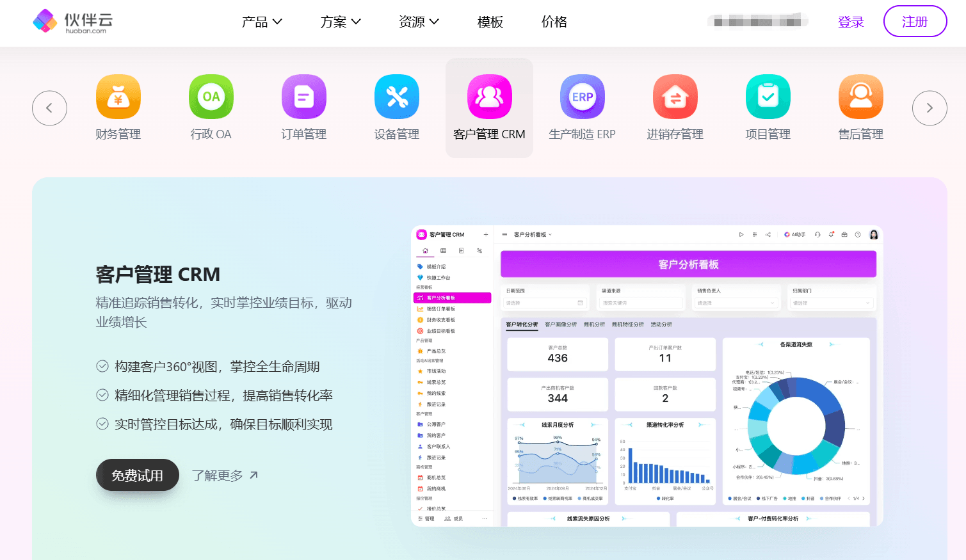966x560 pixels.
Task: Go to next legend page in 各渠道流失数 chart
Action: tap(864, 499)
